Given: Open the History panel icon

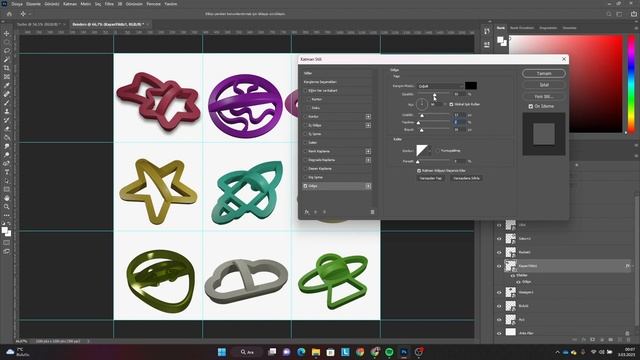Looking at the screenshot, I should click(487, 31).
